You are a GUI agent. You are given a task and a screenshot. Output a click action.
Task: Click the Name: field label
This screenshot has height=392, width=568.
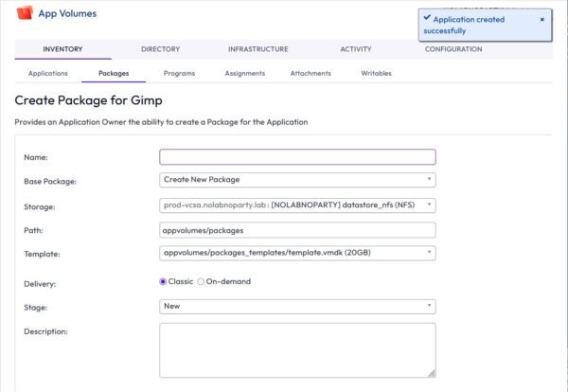tap(36, 157)
